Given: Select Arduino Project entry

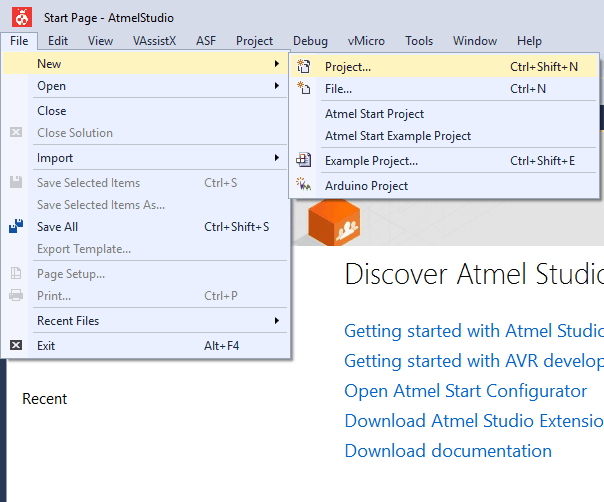Looking at the screenshot, I should point(444,185).
